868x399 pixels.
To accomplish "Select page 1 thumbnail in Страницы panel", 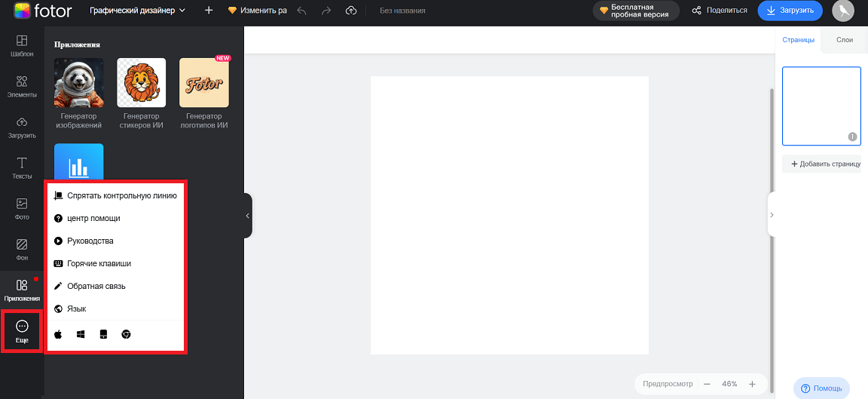I will 821,106.
